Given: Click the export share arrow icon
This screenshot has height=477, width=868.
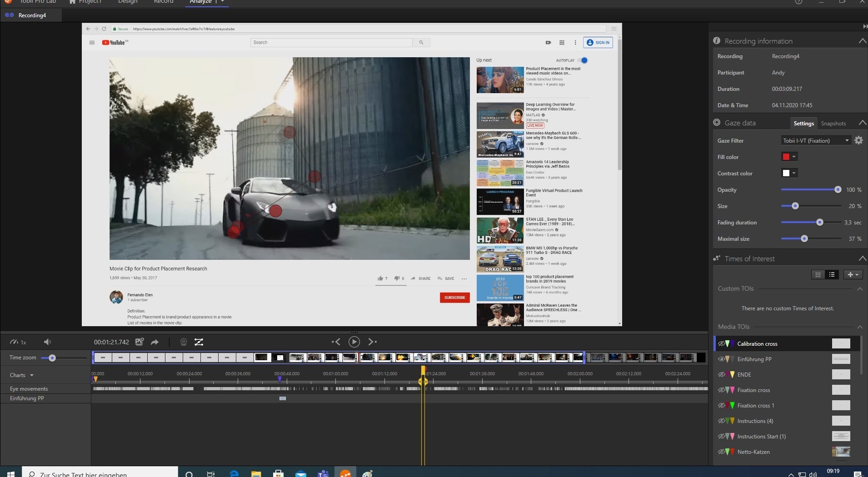Looking at the screenshot, I should coord(155,342).
